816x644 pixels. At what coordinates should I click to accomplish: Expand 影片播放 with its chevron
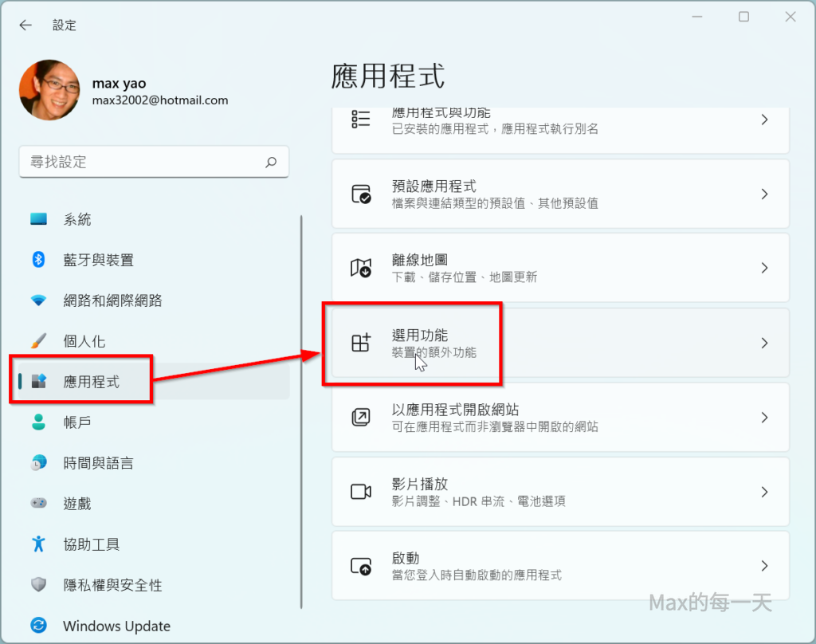764,492
